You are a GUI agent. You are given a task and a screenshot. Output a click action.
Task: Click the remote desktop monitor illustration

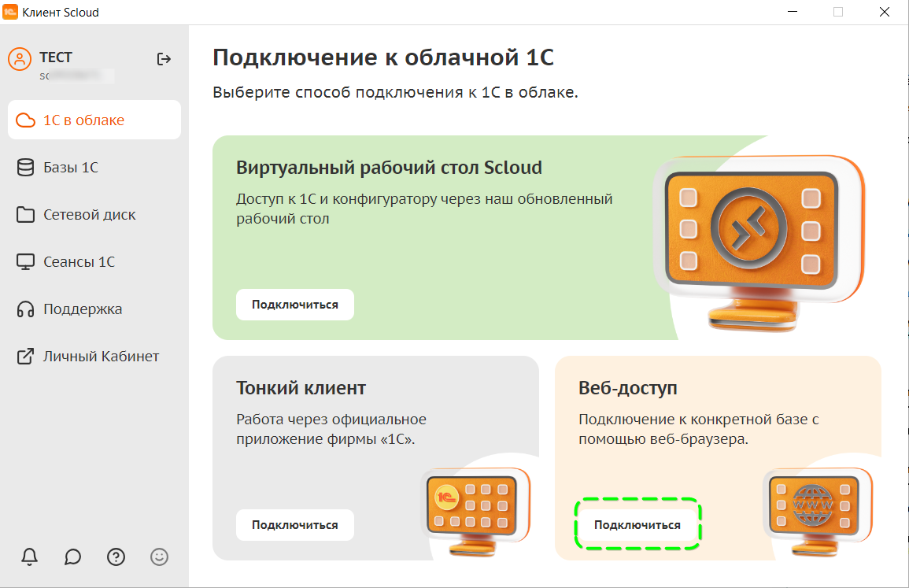coord(759,243)
